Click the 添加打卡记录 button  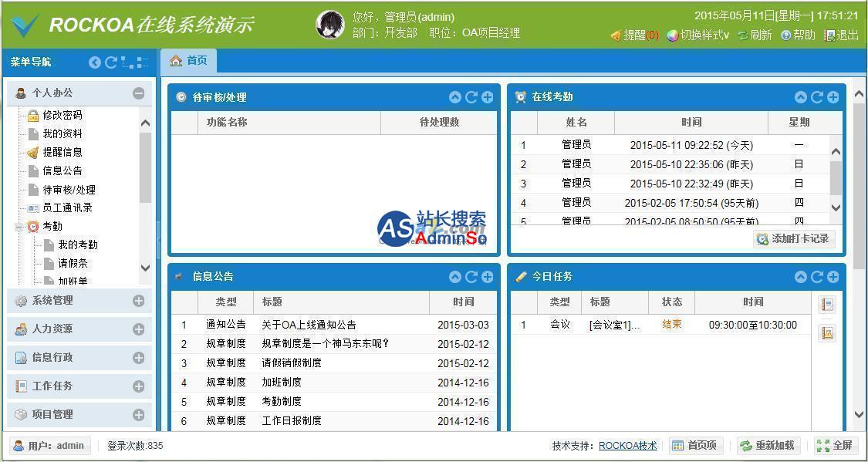click(x=795, y=238)
